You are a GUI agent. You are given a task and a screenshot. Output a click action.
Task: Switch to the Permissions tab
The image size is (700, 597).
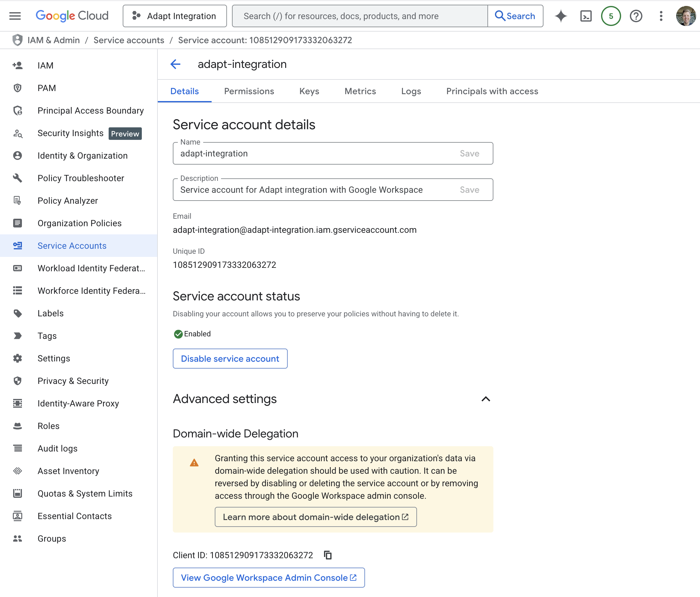(249, 91)
